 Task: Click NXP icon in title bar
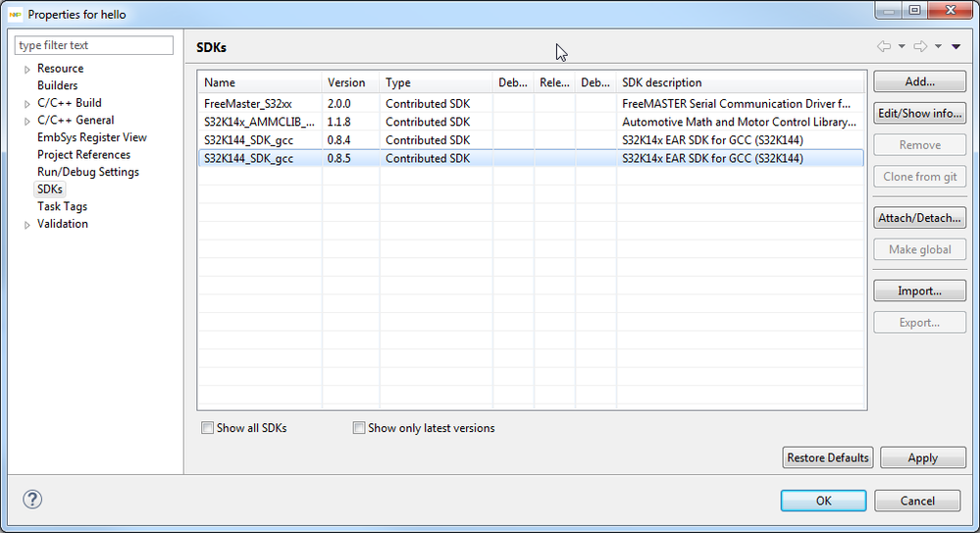15,14
